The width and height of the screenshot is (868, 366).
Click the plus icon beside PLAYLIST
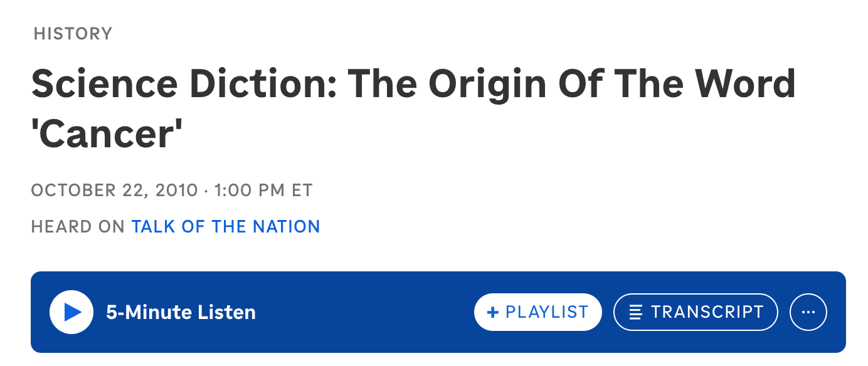tap(492, 312)
